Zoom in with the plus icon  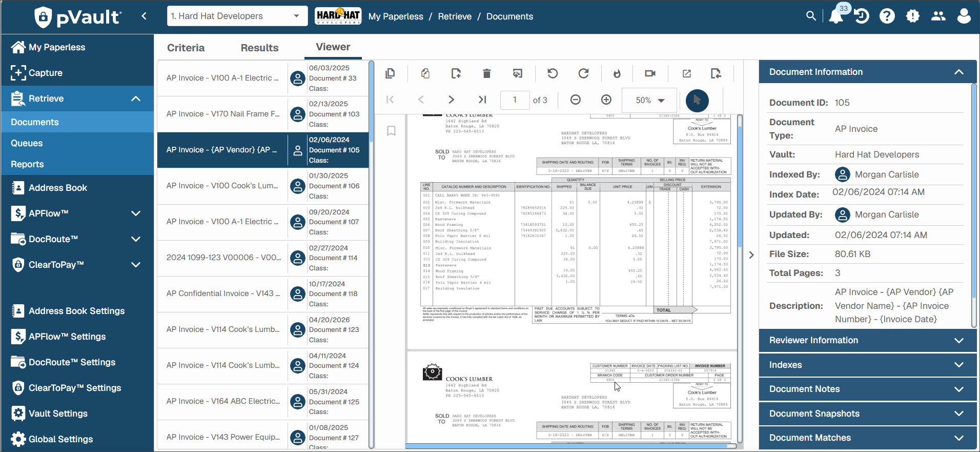tap(606, 100)
